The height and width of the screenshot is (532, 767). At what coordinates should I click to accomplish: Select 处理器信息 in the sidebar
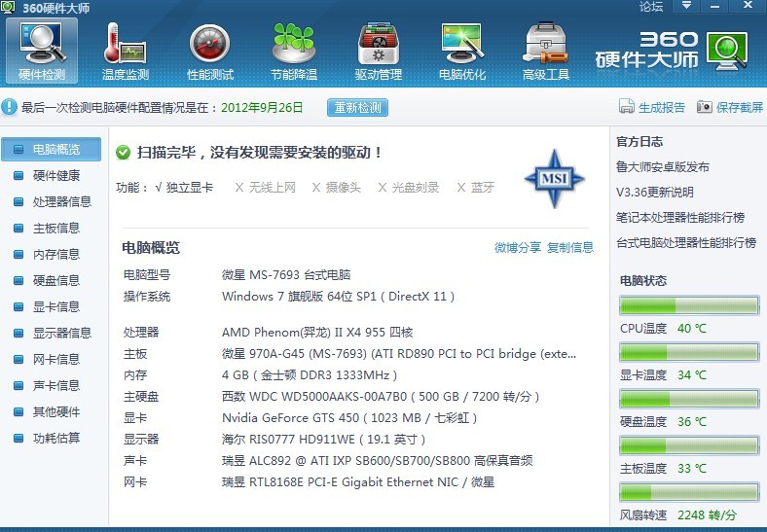coord(52,202)
